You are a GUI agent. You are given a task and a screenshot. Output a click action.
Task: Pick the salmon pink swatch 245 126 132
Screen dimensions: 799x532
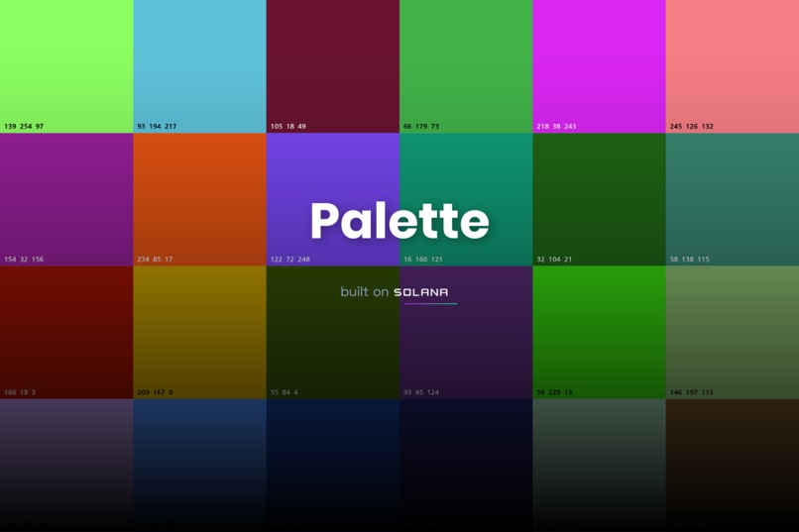pos(733,66)
